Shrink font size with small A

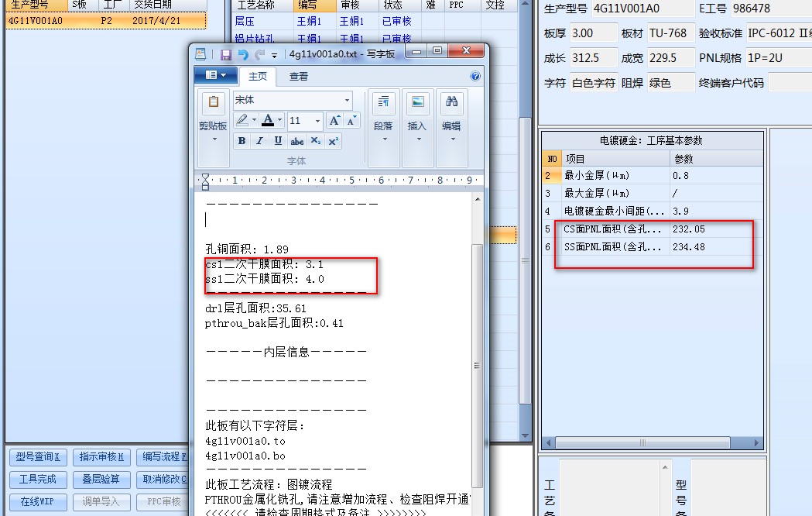(351, 121)
